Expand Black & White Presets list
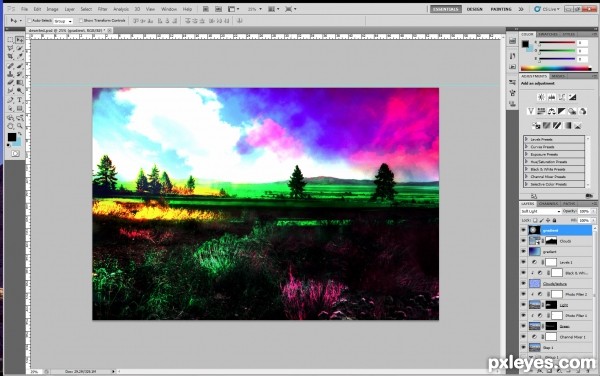 527,169
